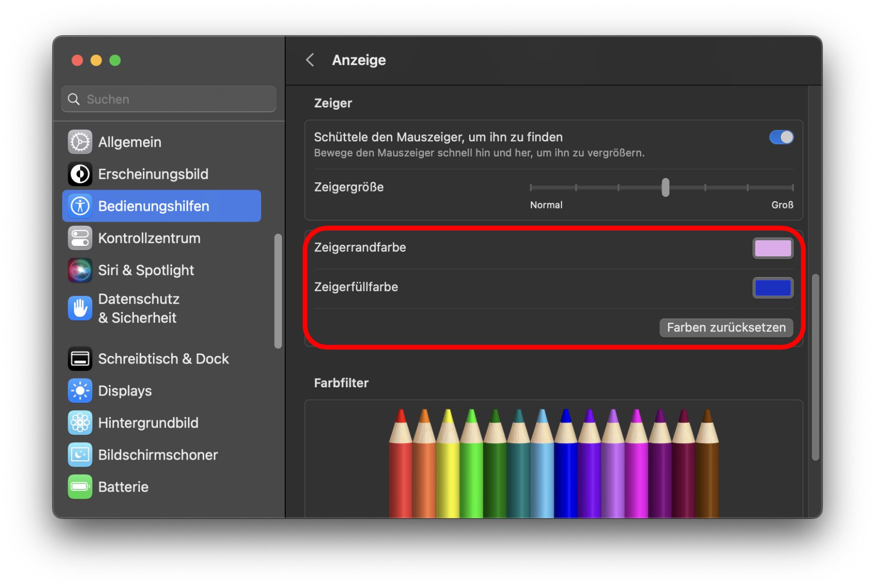Open the Zeigerfüllfarbe blue color well
Image resolution: width=875 pixels, height=588 pixels.
coord(772,288)
